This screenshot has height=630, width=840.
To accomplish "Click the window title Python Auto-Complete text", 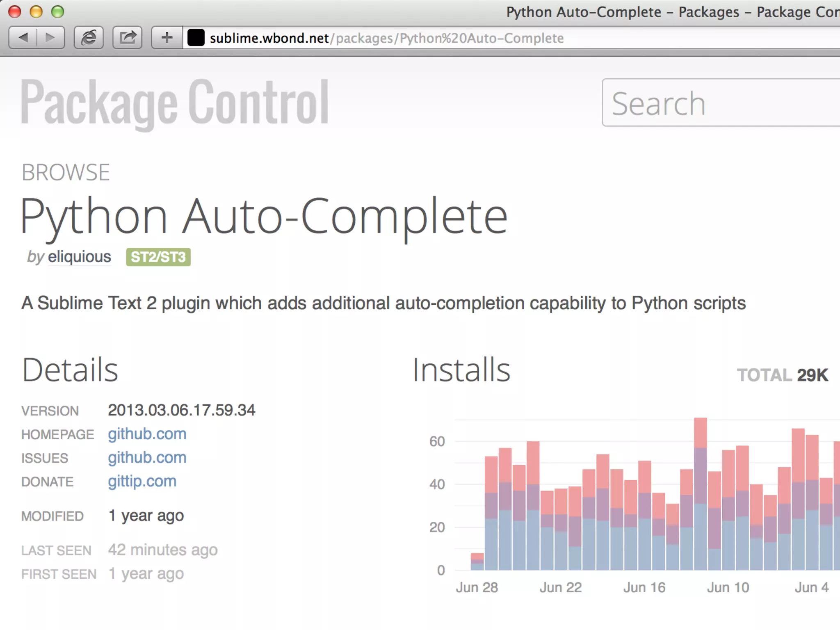I will (x=584, y=12).
